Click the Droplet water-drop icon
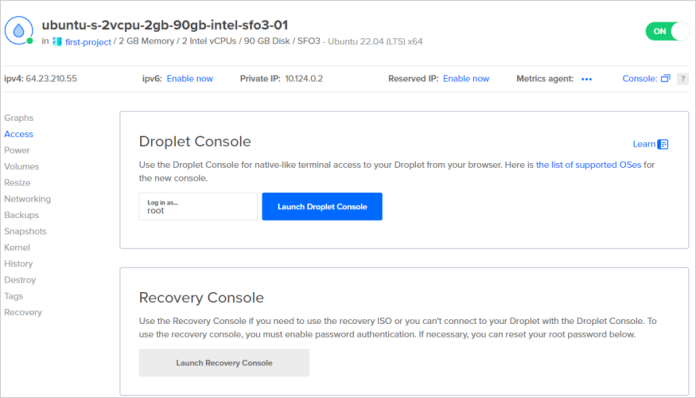 point(19,31)
